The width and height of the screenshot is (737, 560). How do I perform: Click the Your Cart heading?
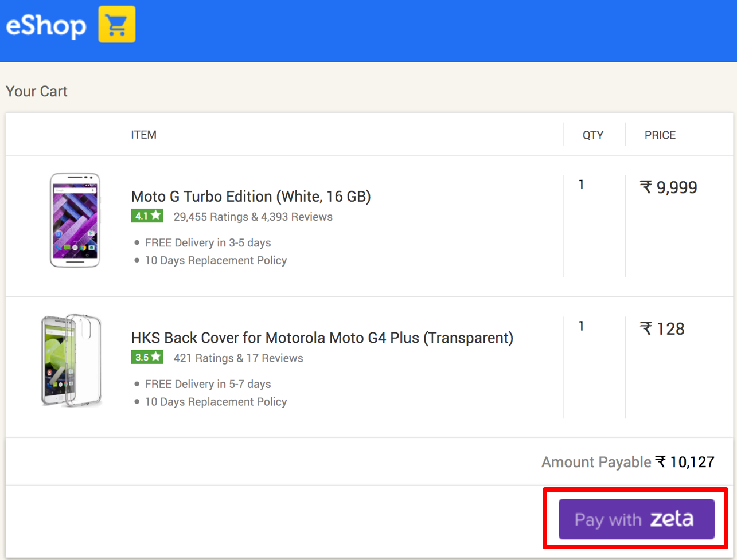pyautogui.click(x=37, y=91)
